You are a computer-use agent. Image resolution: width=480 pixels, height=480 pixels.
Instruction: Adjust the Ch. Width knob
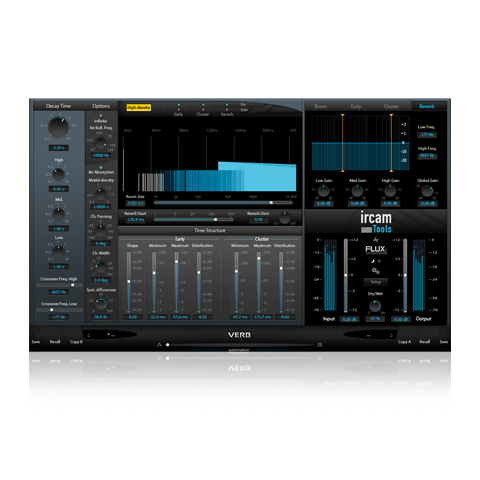tap(100, 267)
